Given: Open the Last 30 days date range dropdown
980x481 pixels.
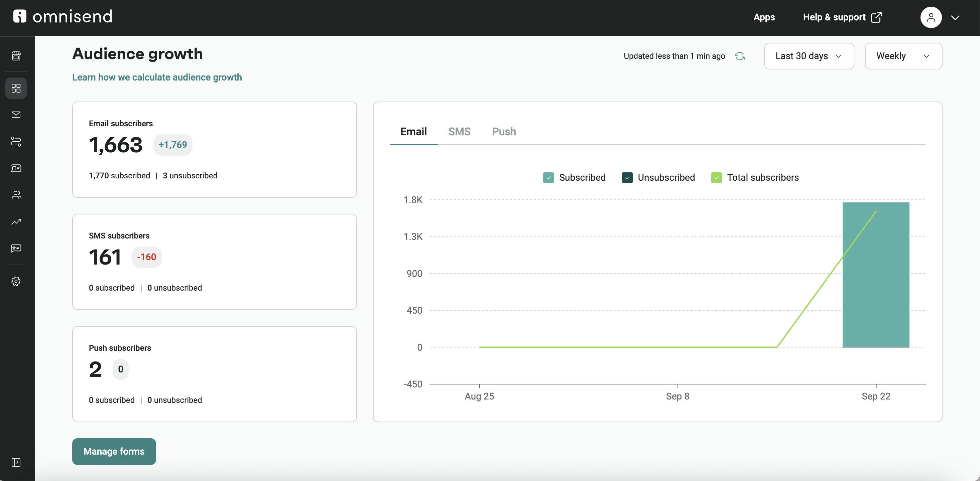Looking at the screenshot, I should pyautogui.click(x=809, y=56).
